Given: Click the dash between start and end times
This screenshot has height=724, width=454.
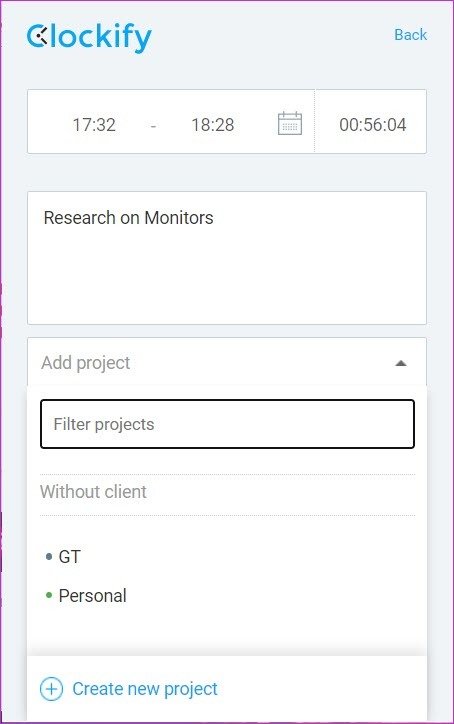Looking at the screenshot, I should (x=153, y=125).
